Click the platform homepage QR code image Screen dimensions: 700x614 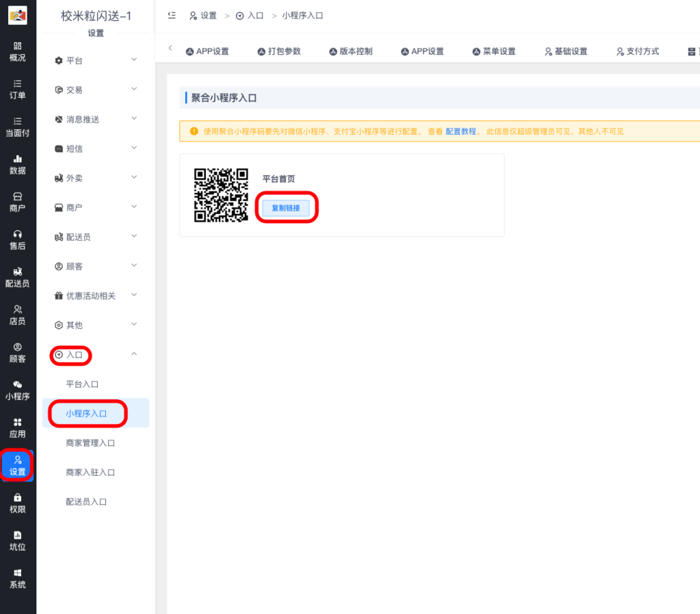(222, 194)
